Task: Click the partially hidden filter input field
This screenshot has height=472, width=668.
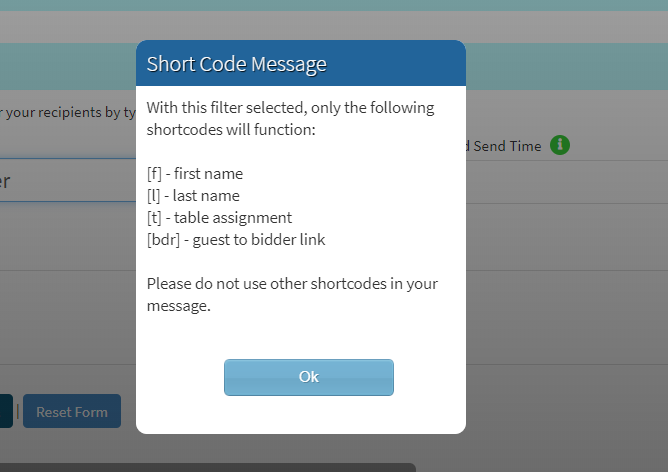Action: 68,180
